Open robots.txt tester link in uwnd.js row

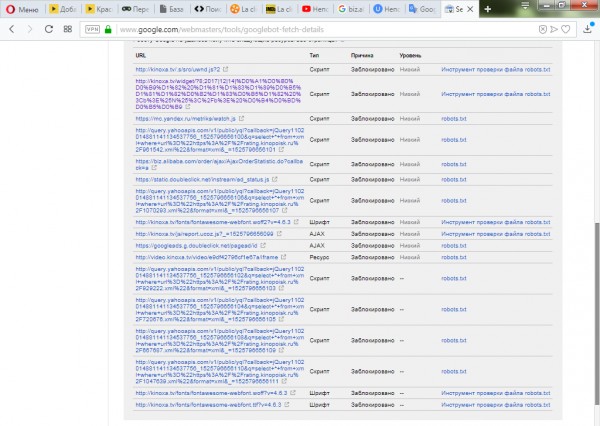coord(496,69)
